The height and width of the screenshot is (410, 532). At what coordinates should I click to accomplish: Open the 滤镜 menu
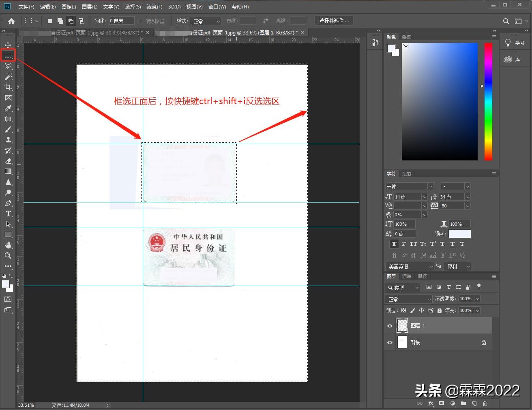click(154, 7)
